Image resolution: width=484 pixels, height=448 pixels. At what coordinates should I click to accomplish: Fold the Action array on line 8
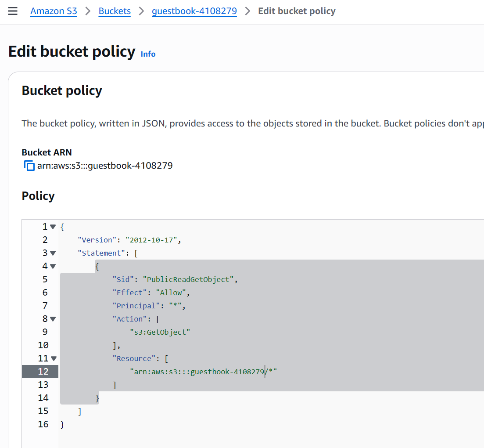pyautogui.click(x=53, y=319)
